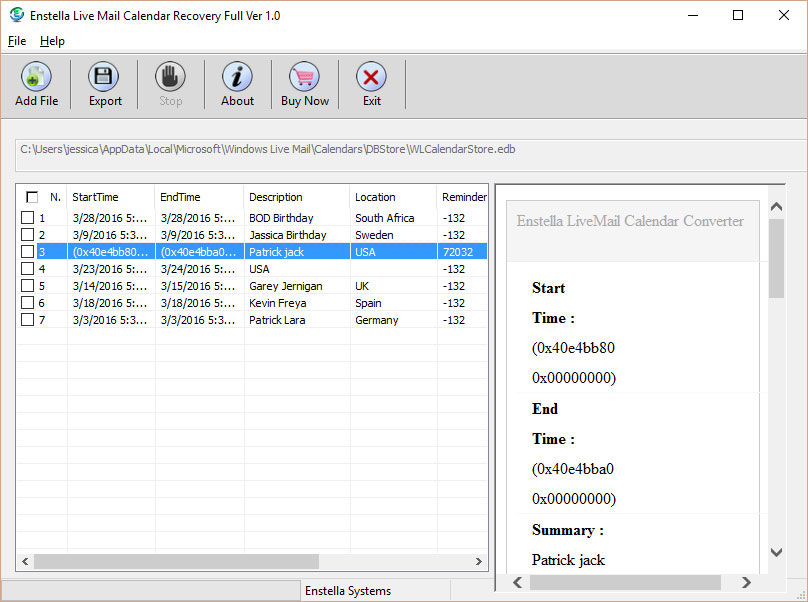Click the Enstella app icon in title bar
The width and height of the screenshot is (808, 602).
point(16,15)
